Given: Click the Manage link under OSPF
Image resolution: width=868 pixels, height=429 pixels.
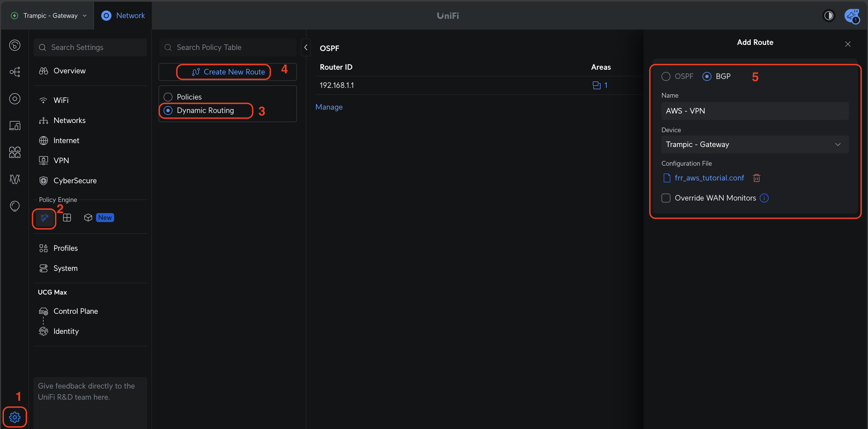Looking at the screenshot, I should [x=329, y=107].
